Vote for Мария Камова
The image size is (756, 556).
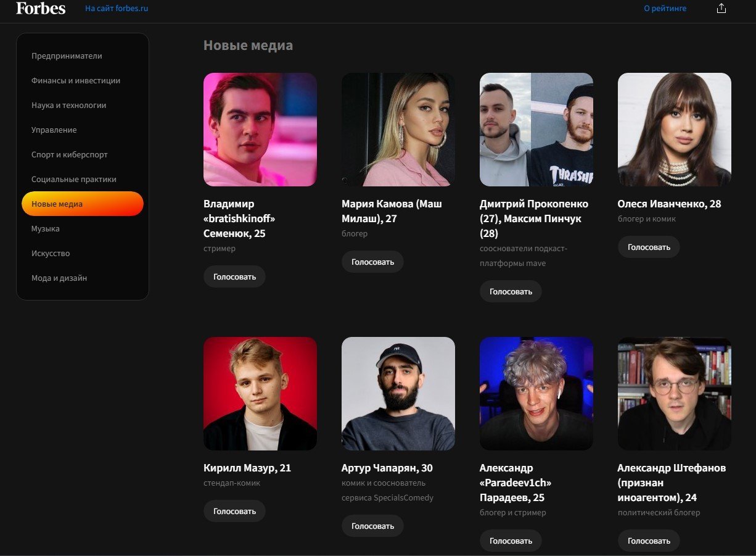click(x=372, y=262)
